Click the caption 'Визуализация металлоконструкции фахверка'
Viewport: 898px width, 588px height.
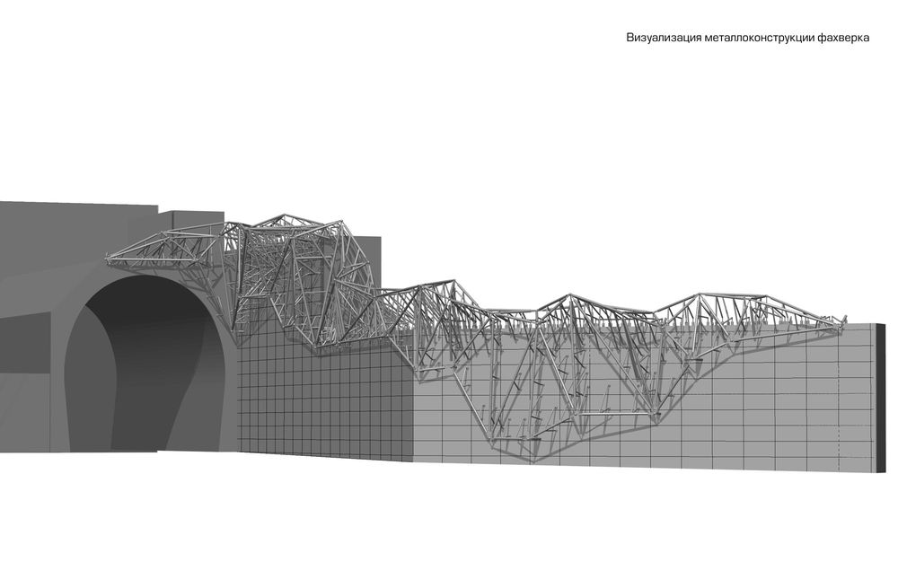747,38
